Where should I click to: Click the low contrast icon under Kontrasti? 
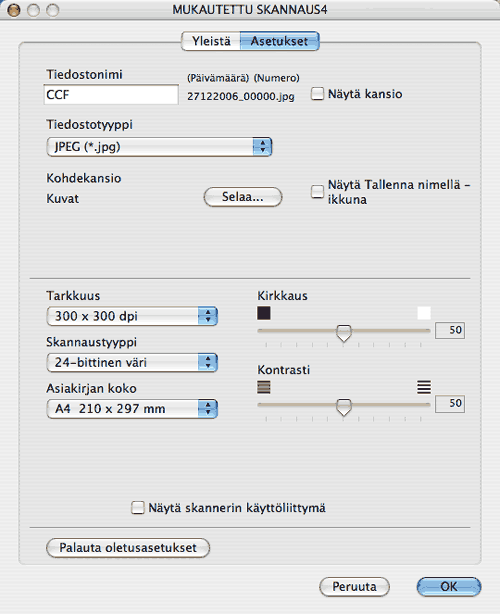click(264, 387)
